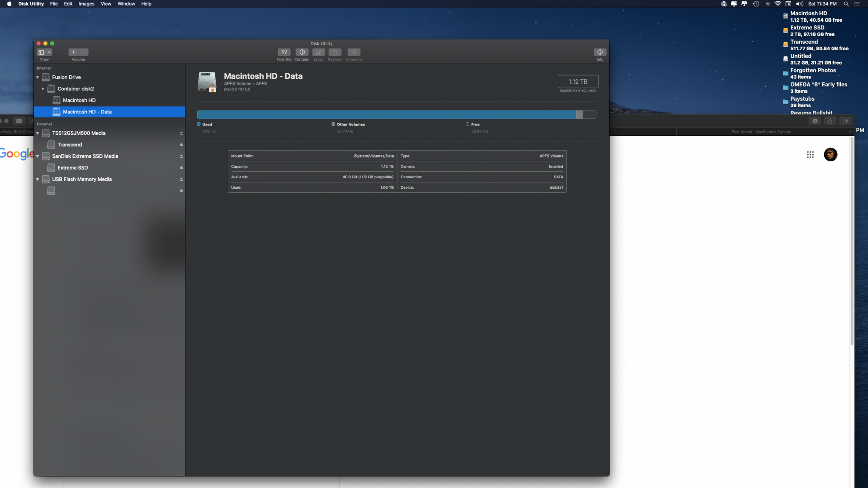Collapse SanDisk Extreme SSD Media node
The width and height of the screenshot is (868, 488).
coord(38,156)
